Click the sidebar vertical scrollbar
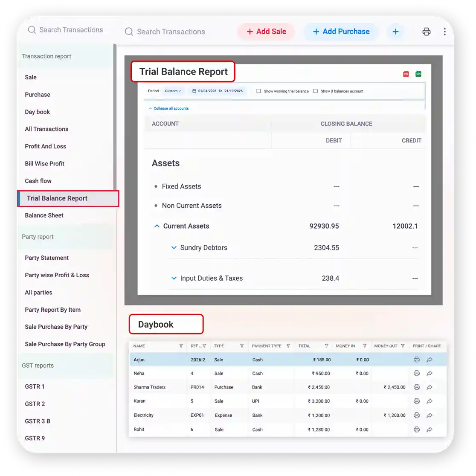 coord(115,117)
